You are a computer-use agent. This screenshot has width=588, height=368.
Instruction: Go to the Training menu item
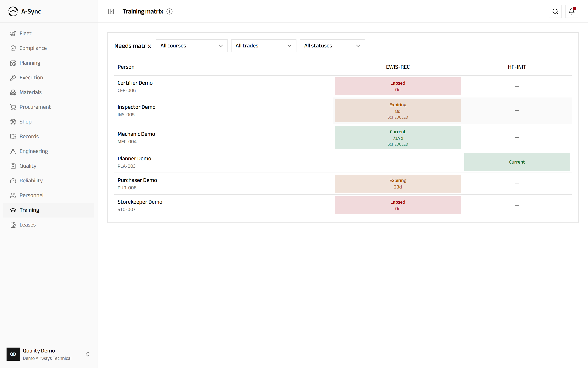[49, 210]
